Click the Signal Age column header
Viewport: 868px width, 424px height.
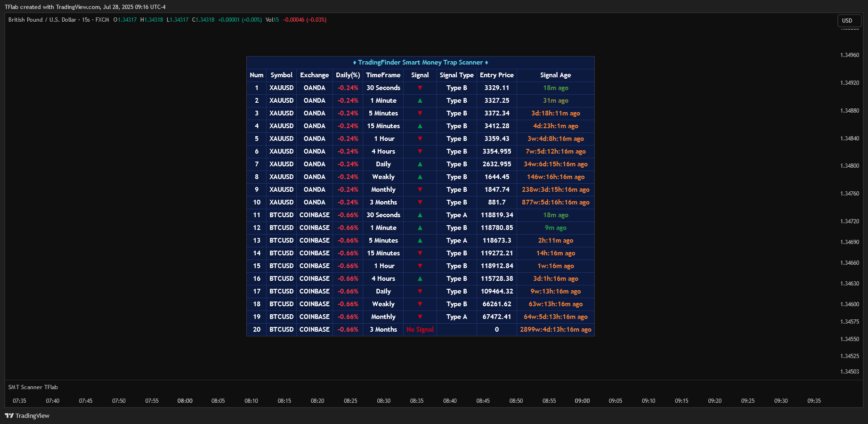click(x=556, y=75)
